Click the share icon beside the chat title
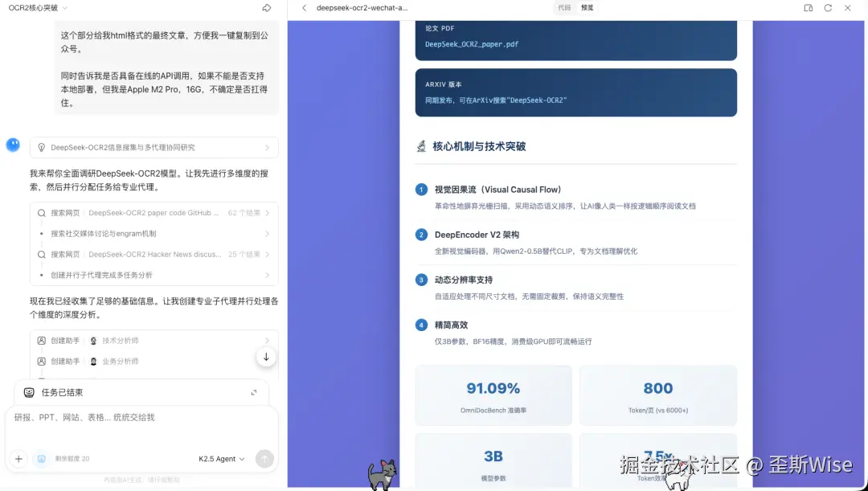Viewport: 868px width, 491px height. click(266, 8)
